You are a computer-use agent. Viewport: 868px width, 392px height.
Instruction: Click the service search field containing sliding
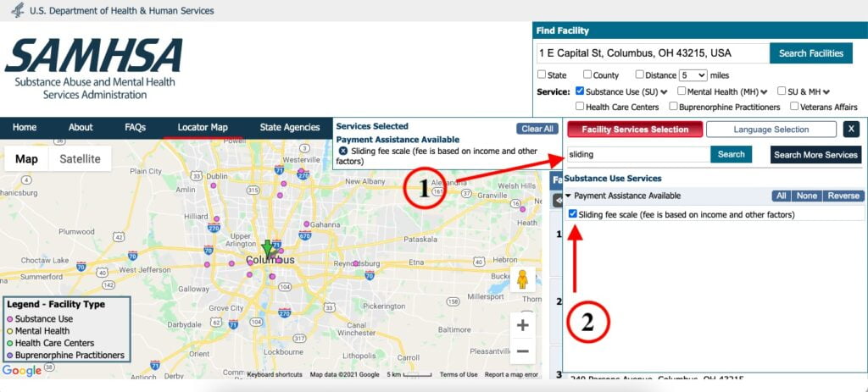point(639,154)
